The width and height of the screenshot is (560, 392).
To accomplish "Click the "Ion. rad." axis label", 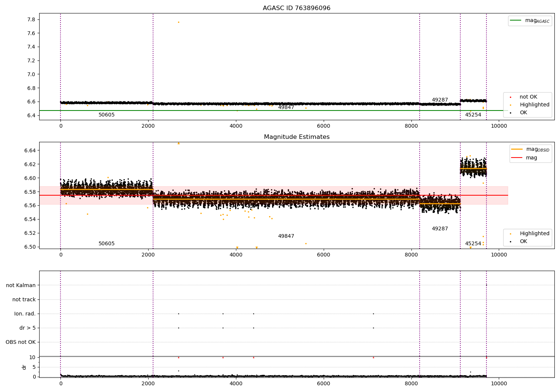I will (25, 314).
